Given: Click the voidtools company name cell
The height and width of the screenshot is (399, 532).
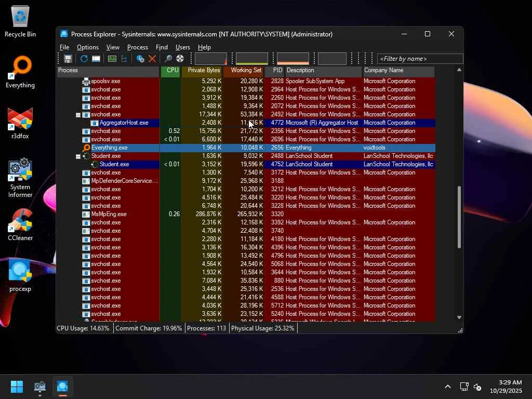Looking at the screenshot, I should [x=374, y=148].
